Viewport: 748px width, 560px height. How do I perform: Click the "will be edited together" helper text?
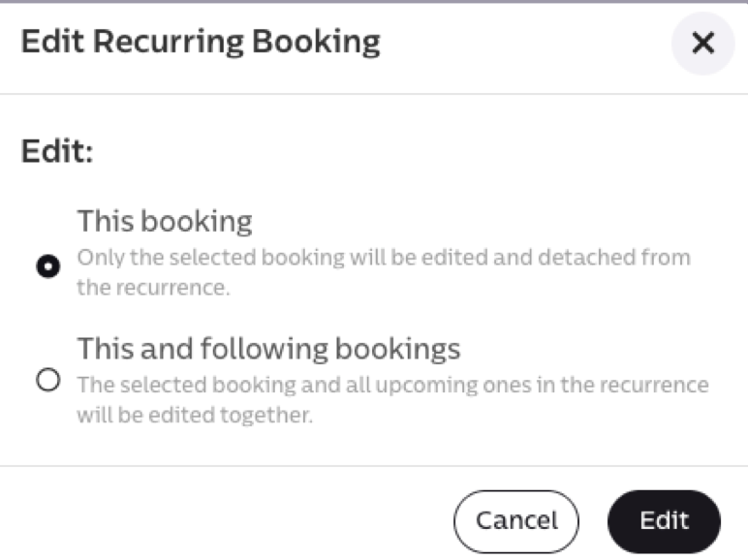point(195,416)
